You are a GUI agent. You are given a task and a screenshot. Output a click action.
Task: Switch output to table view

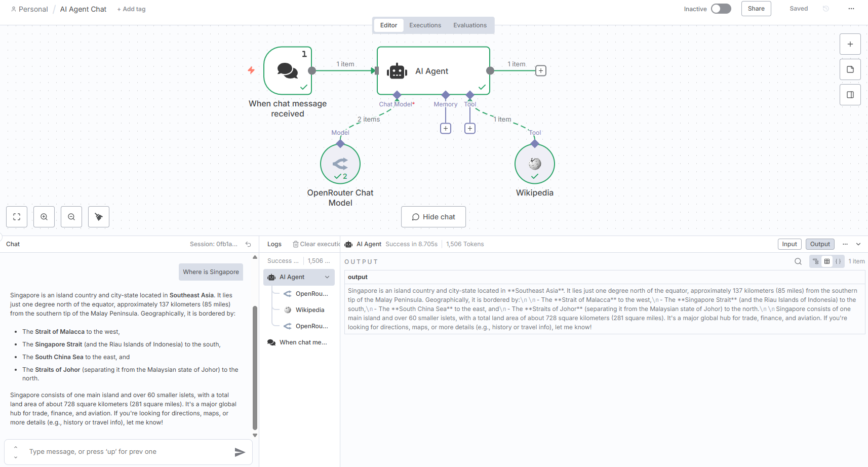pyautogui.click(x=827, y=261)
